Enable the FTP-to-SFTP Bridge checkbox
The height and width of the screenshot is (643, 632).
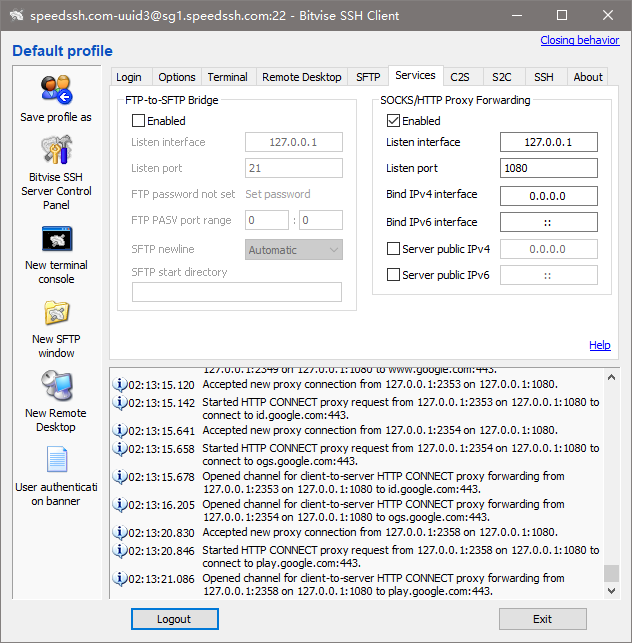coord(138,121)
